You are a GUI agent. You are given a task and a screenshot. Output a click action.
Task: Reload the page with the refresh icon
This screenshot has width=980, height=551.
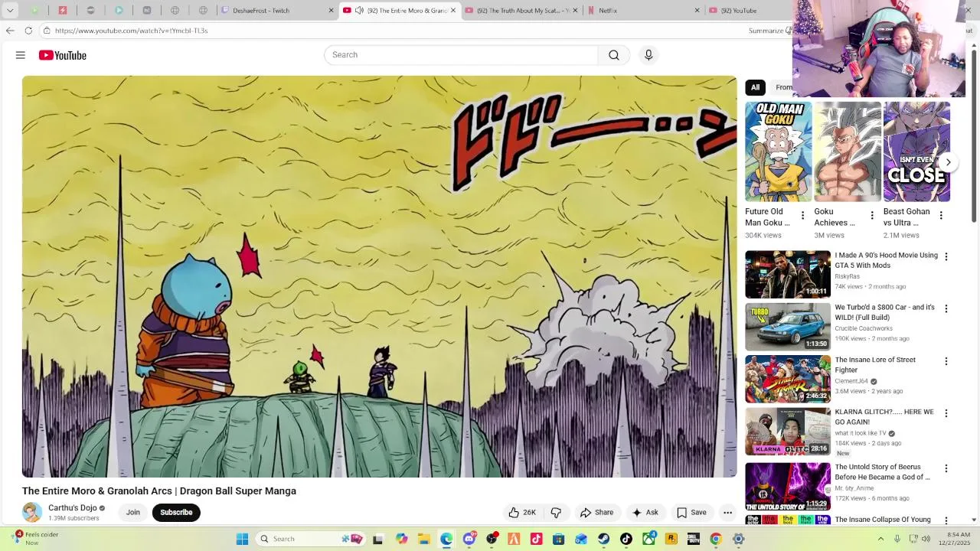tap(28, 31)
